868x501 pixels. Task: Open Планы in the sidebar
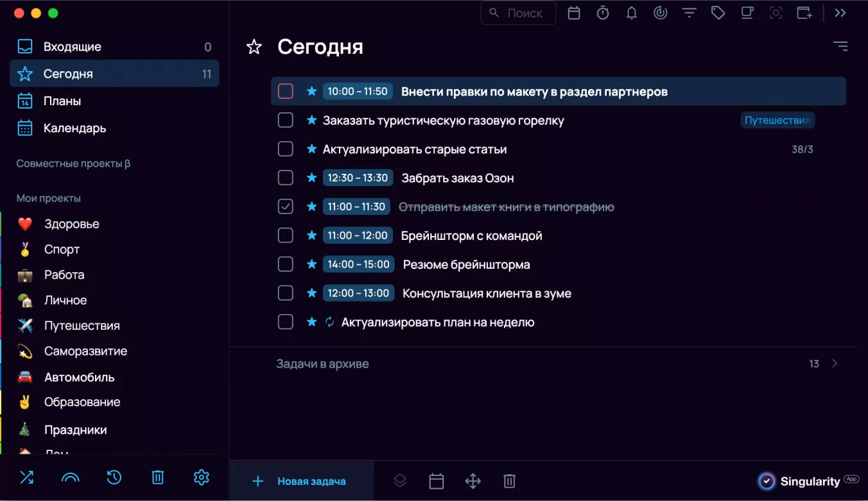[114, 101]
